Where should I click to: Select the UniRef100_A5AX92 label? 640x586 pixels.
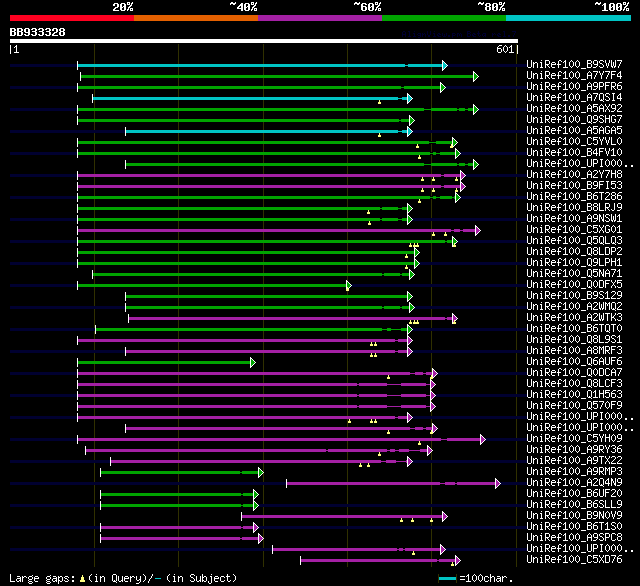[574, 109]
